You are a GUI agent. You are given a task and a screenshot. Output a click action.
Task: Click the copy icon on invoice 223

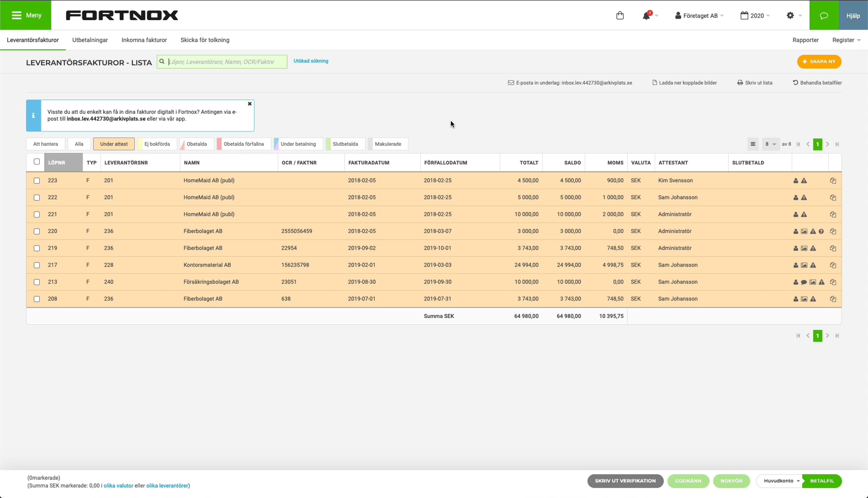[833, 180]
